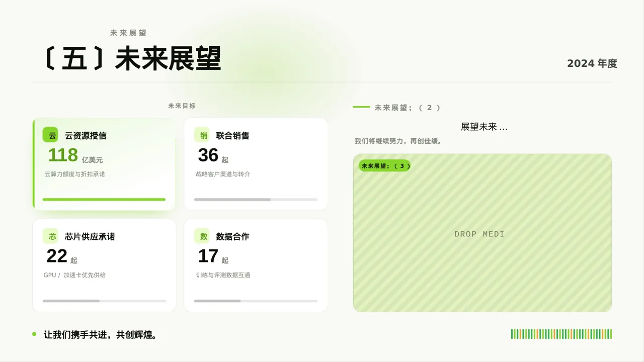This screenshot has height=362, width=644.
Task: Click the 芯 icon on chip supply card
Action: [x=50, y=236]
